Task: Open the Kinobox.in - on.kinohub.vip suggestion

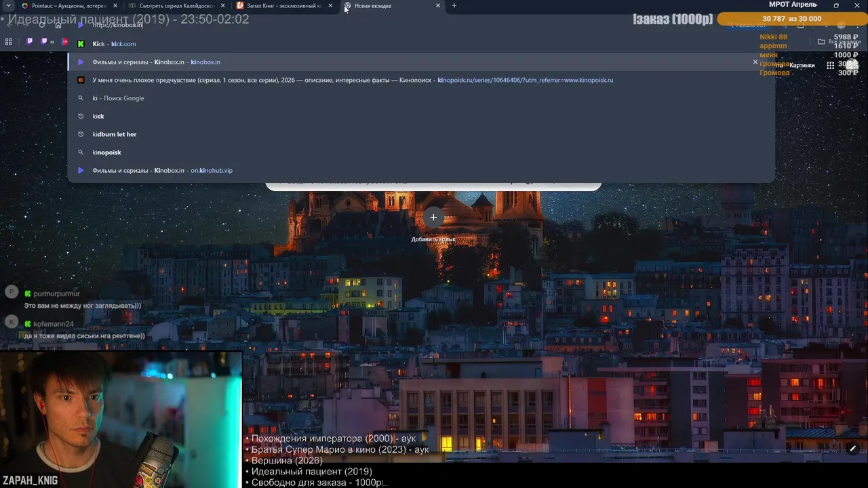Action: coord(420,170)
